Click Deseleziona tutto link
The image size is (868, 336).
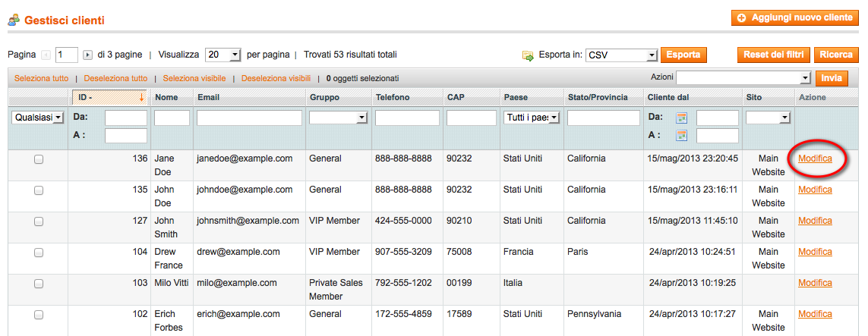[x=115, y=78]
